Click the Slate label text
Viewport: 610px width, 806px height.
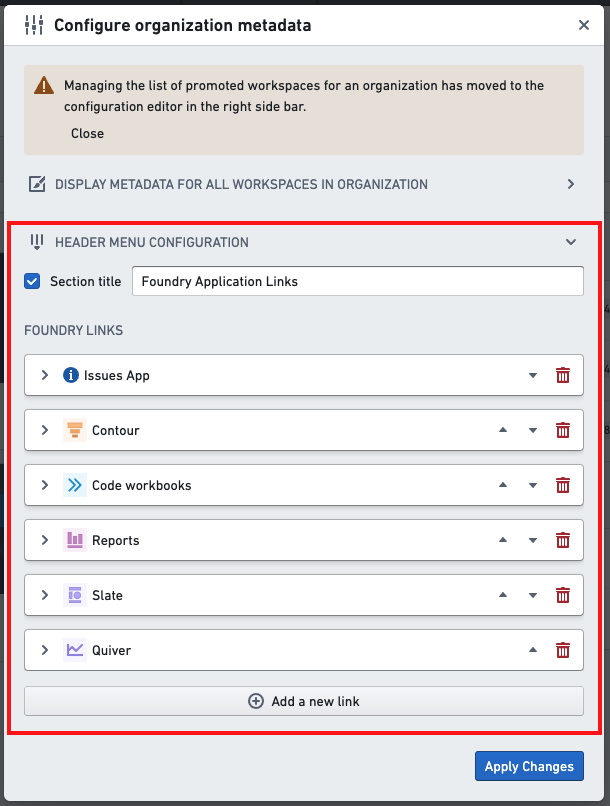[107, 595]
